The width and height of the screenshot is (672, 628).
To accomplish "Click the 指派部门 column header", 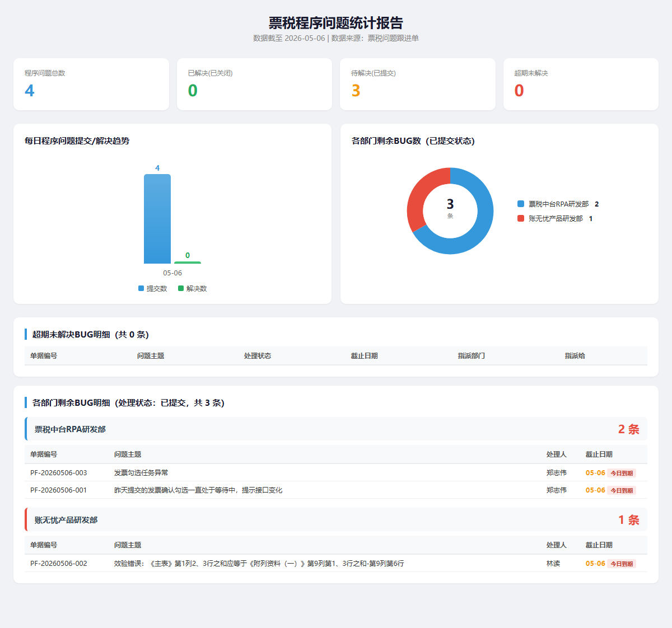I will pyautogui.click(x=472, y=355).
